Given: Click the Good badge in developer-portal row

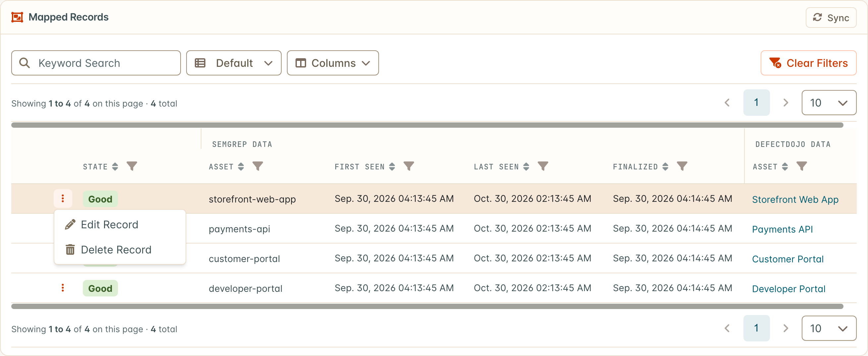Looking at the screenshot, I should pos(100,289).
